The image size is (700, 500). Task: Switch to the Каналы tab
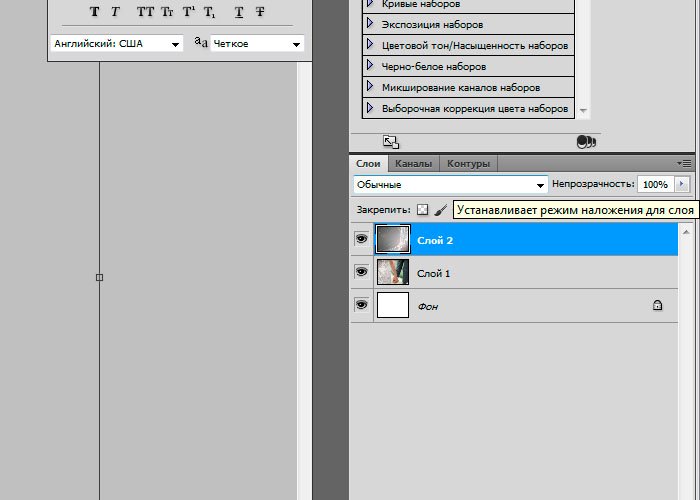click(413, 163)
